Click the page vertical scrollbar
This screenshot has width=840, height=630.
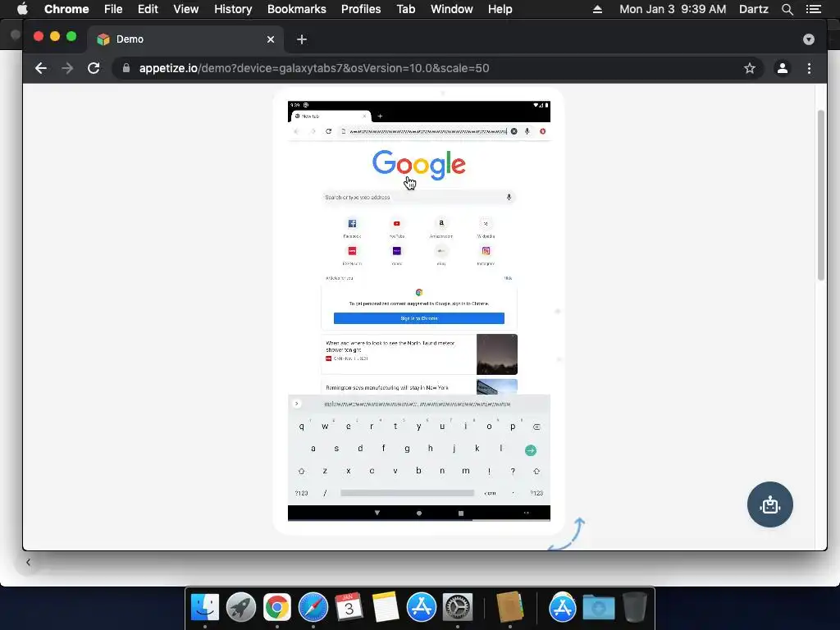click(820, 195)
